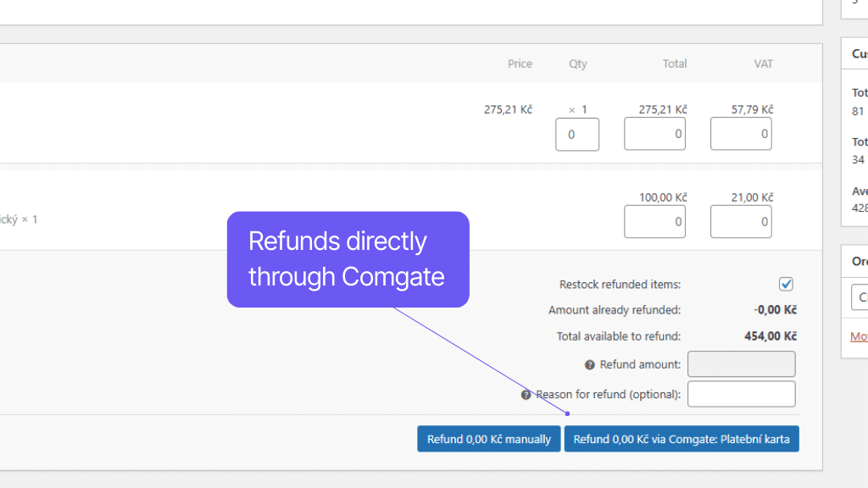Image resolution: width=868 pixels, height=488 pixels.
Task: Click the Total refund field under 100,00 Kč
Action: pos(654,221)
